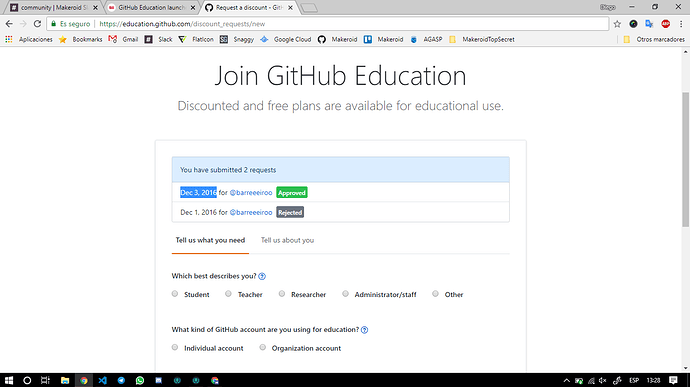
Task: Show hidden system tray icons
Action: (566, 380)
